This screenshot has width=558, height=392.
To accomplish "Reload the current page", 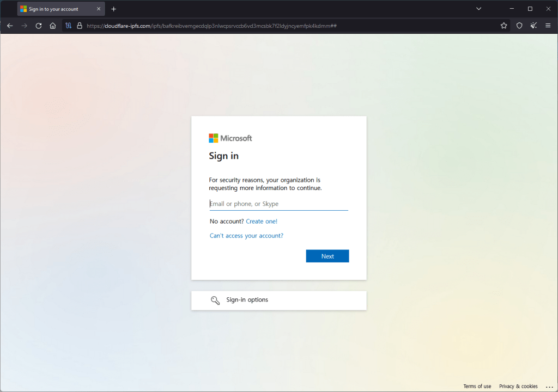I will pos(39,26).
